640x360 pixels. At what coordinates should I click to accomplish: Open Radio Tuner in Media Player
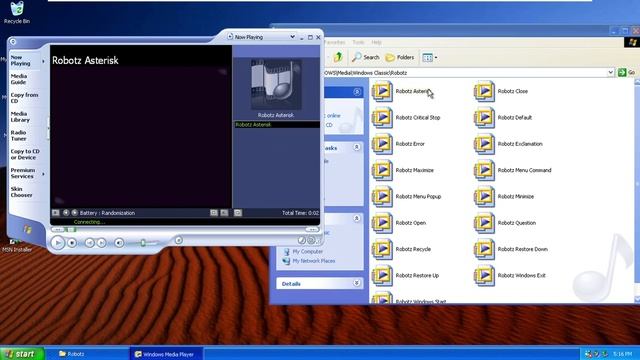[19, 136]
